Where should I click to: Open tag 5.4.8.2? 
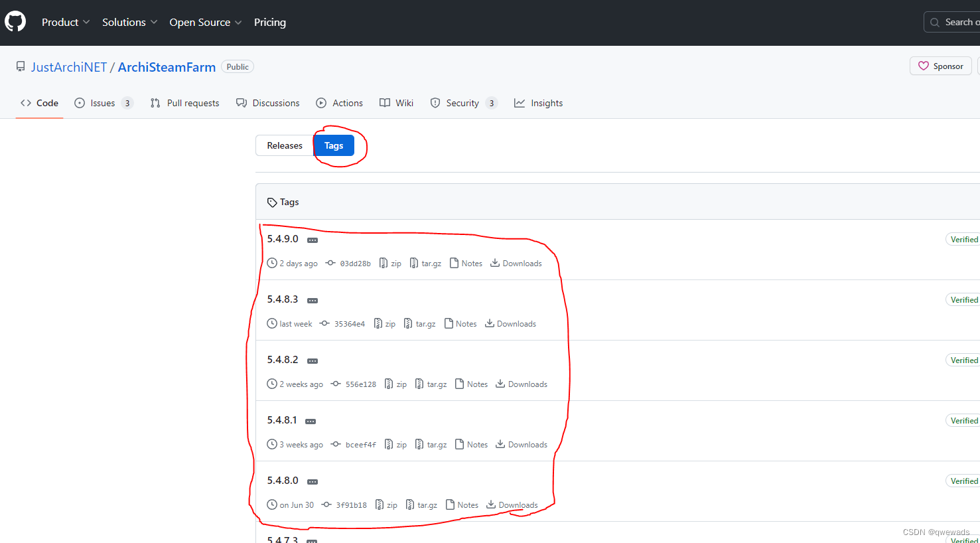click(x=283, y=360)
